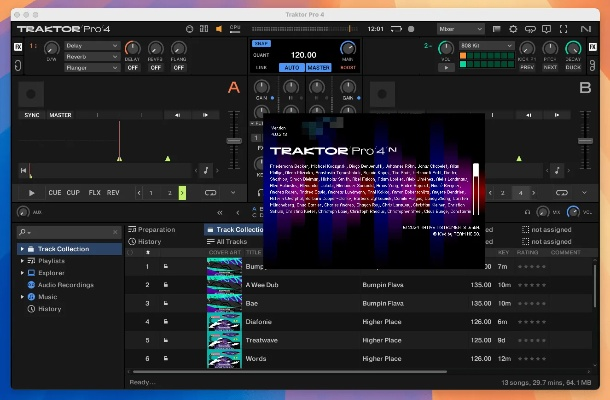The height and width of the screenshot is (400, 610).
Task: Toggle left FX unit panel button
Action: click(18, 47)
